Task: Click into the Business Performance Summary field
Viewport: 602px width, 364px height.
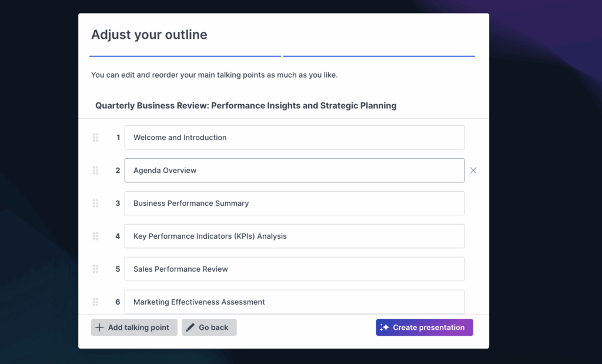Action: (294, 203)
